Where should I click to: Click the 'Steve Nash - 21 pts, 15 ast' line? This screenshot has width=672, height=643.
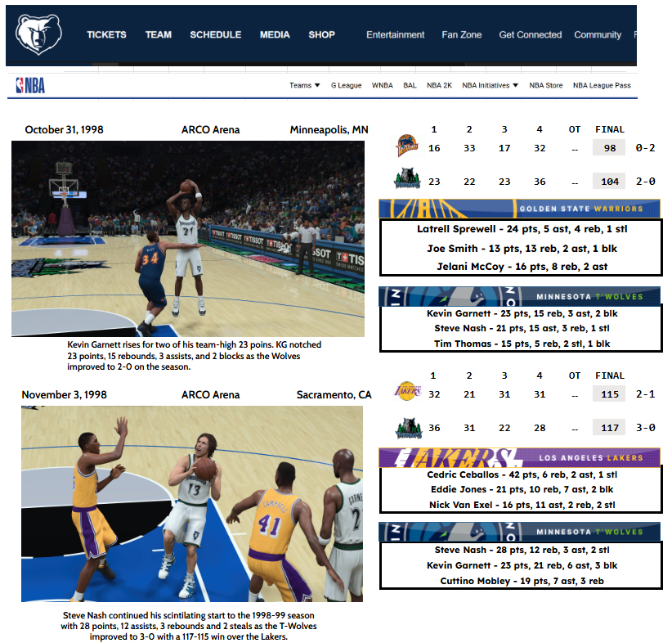522,328
